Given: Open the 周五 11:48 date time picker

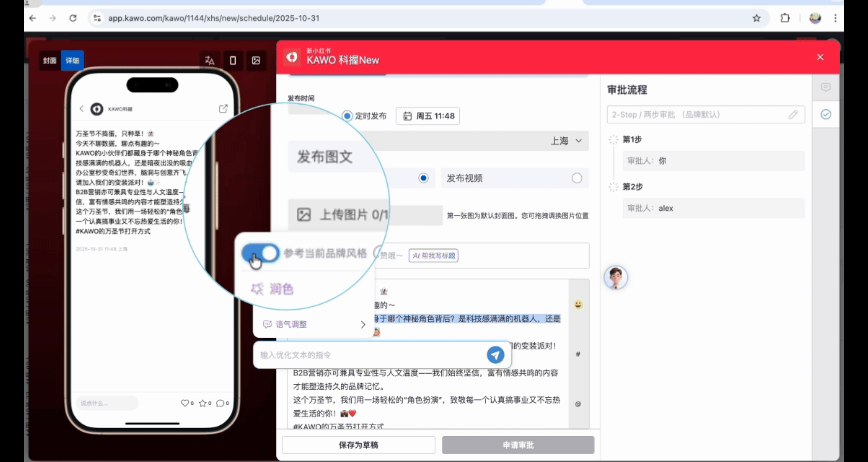Looking at the screenshot, I should (x=428, y=116).
